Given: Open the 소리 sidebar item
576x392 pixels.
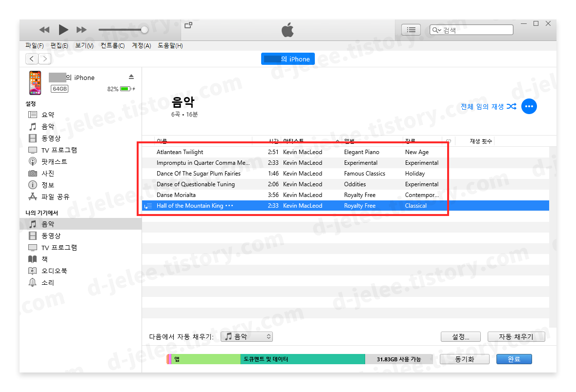Looking at the screenshot, I should coord(48,283).
